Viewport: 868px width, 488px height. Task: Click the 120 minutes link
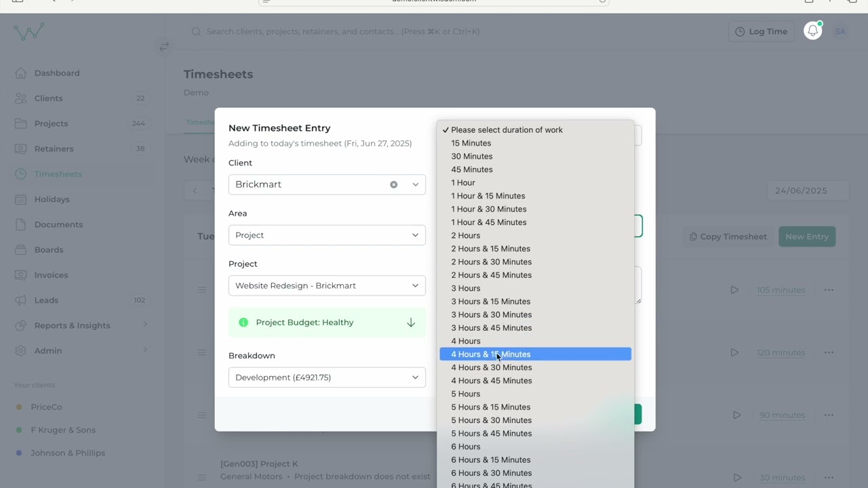(x=781, y=352)
